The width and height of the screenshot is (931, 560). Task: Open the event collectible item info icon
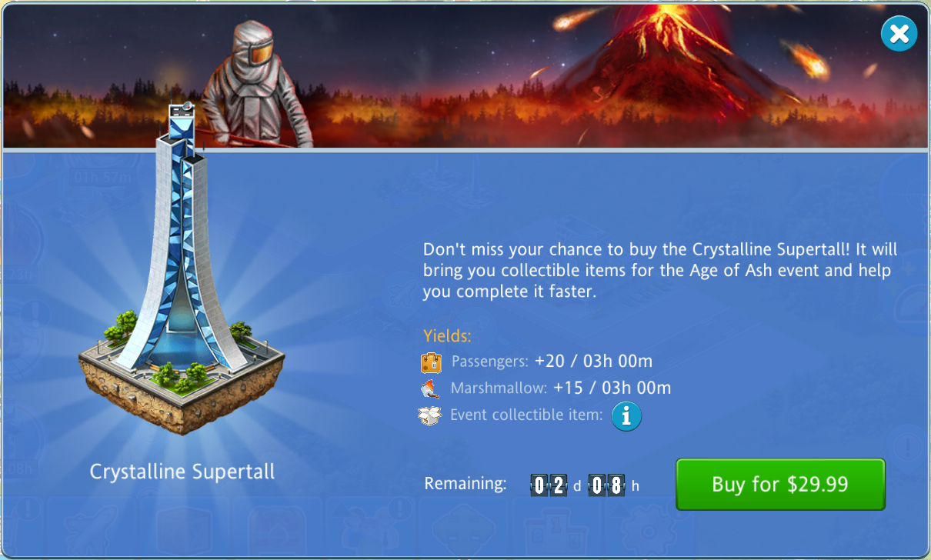click(626, 416)
